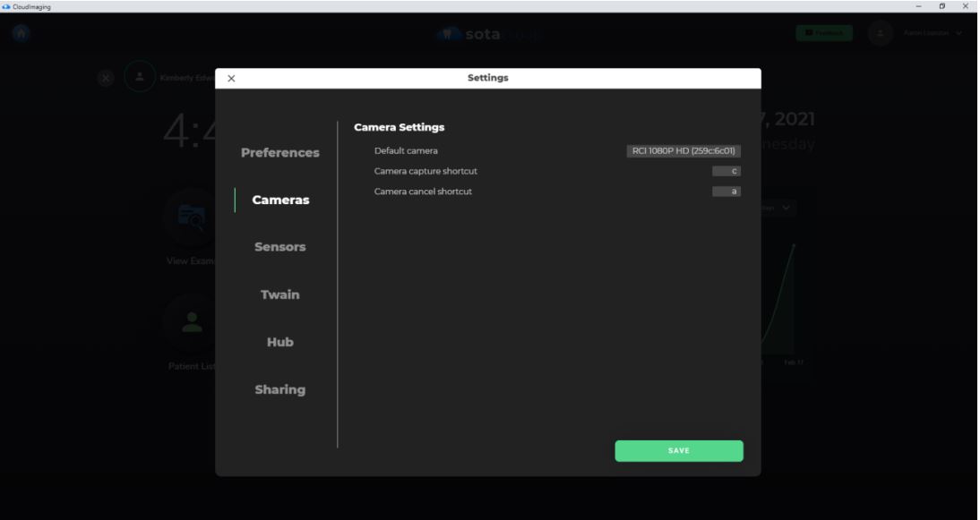Go to the Hub settings tab
Image resolution: width=980 pixels, height=520 pixels.
pos(279,342)
